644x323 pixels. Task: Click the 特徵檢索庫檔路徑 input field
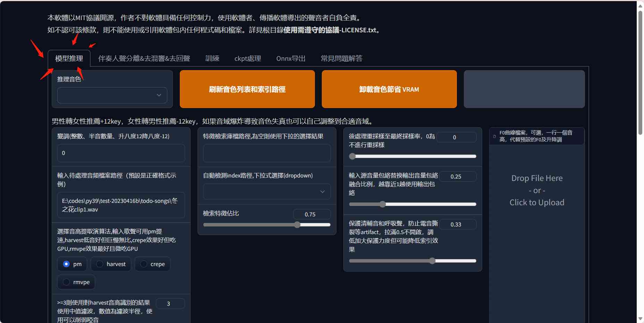click(267, 153)
